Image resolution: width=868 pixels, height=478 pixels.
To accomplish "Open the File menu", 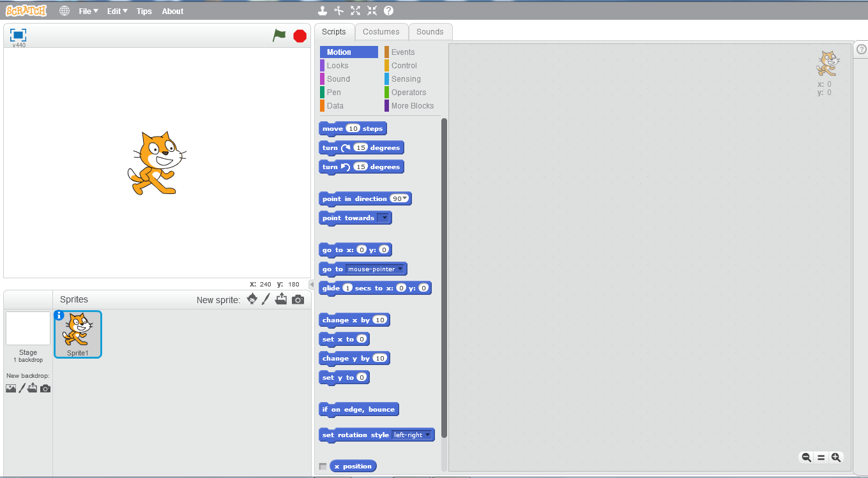I will point(88,11).
